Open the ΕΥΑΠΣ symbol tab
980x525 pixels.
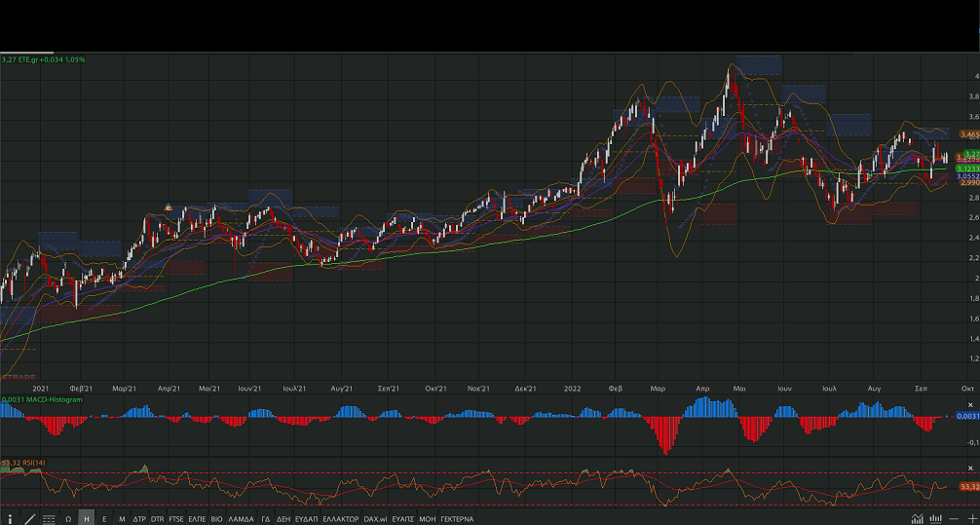(403, 519)
